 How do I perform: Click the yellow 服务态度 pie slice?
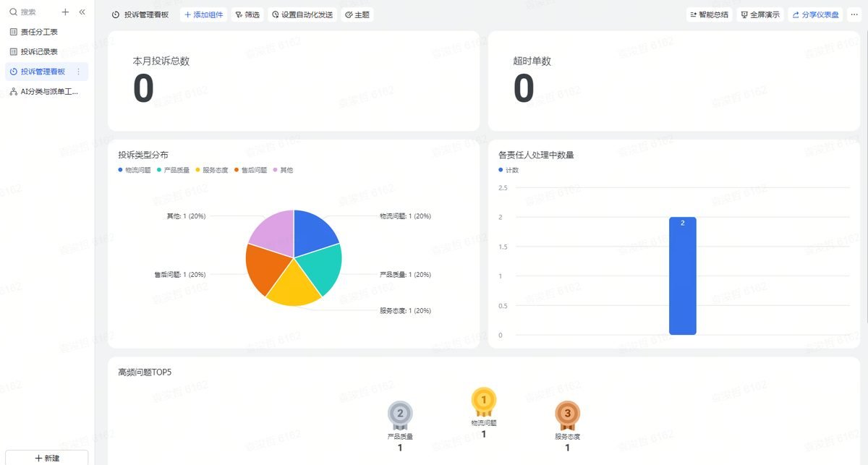pyautogui.click(x=294, y=288)
